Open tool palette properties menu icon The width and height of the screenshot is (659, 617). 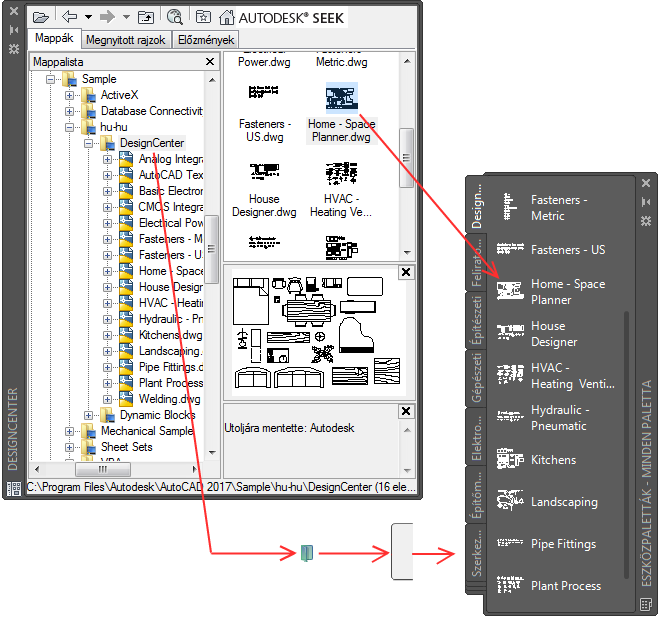646,221
